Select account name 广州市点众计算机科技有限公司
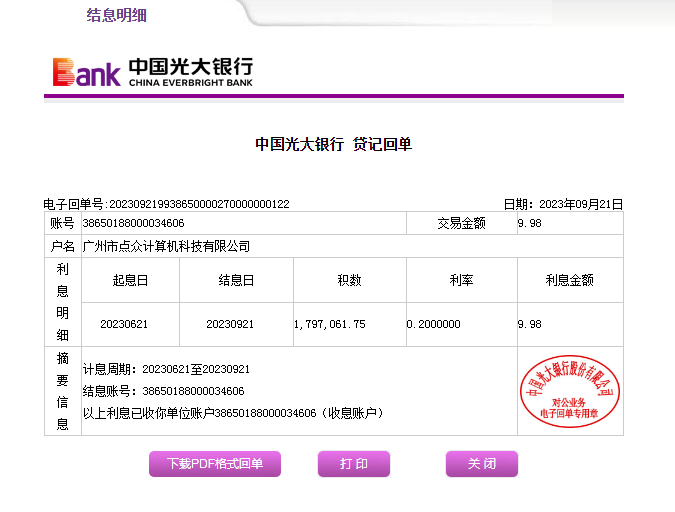 [166, 246]
